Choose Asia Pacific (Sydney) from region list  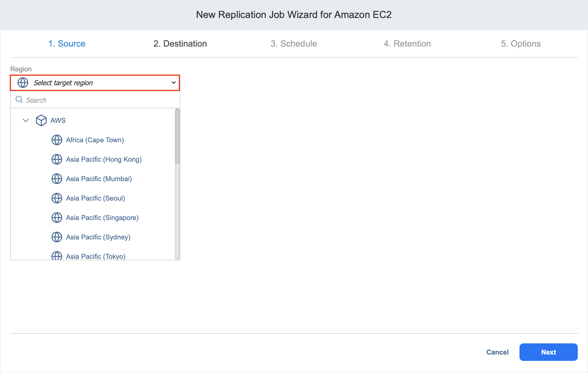(98, 237)
